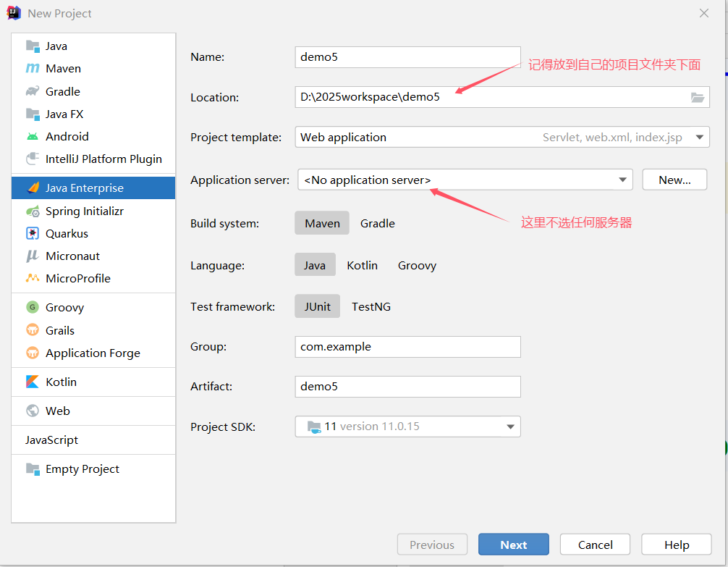Open the Project template dropdown arrow

click(x=700, y=138)
